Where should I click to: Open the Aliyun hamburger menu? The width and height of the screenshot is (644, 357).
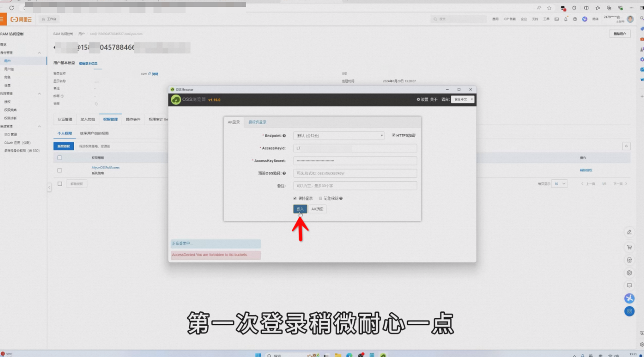(2, 19)
